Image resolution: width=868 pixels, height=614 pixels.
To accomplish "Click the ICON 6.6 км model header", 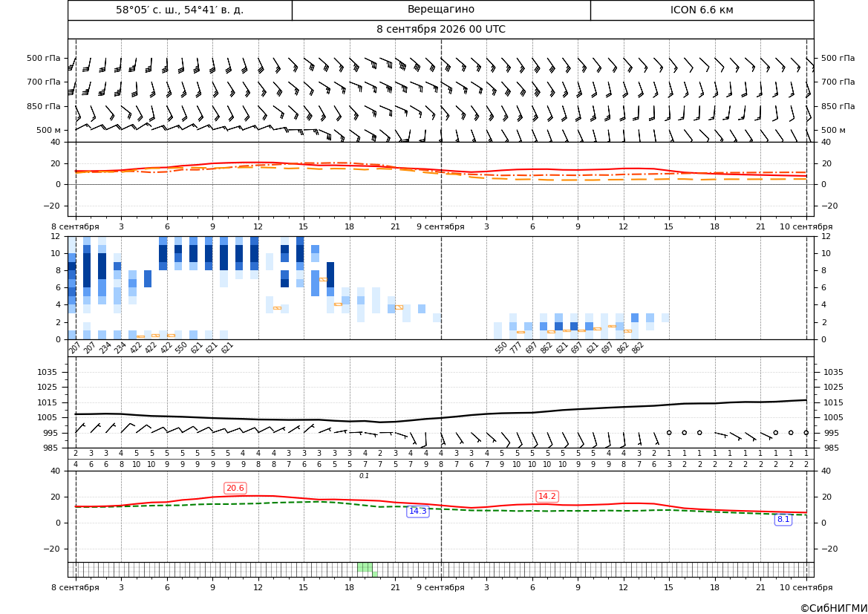I will (x=702, y=10).
